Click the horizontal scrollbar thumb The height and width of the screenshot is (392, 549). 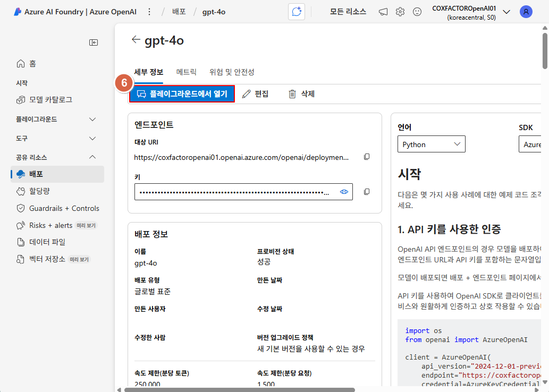coord(240,389)
